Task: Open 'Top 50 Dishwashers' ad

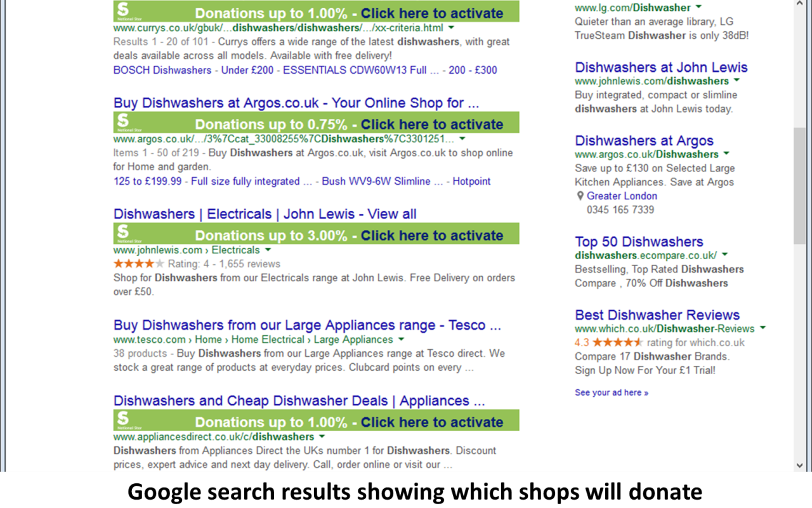Action: [639, 242]
